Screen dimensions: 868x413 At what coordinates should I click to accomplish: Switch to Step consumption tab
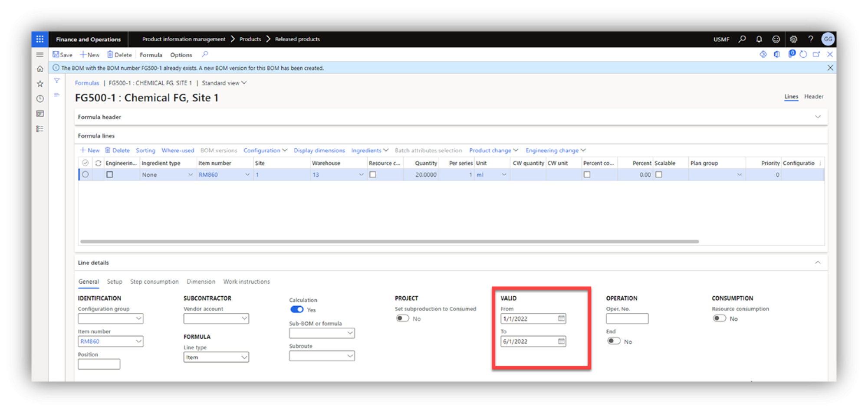point(154,282)
